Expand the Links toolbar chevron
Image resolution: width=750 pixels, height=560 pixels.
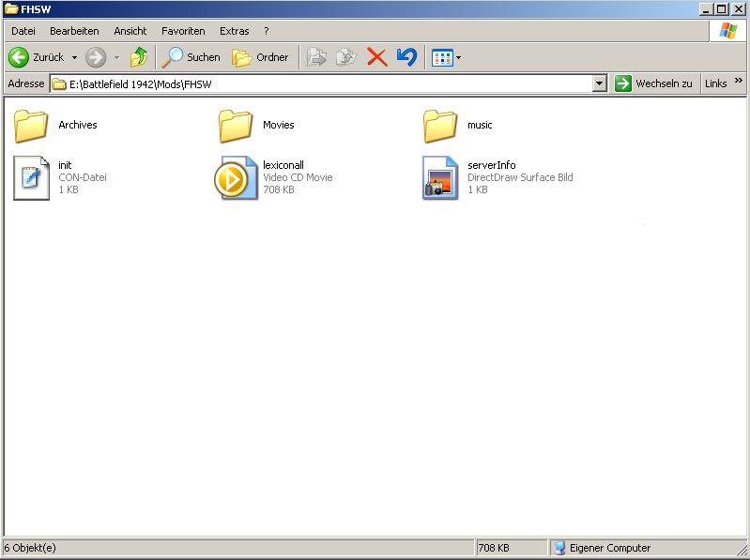point(739,83)
